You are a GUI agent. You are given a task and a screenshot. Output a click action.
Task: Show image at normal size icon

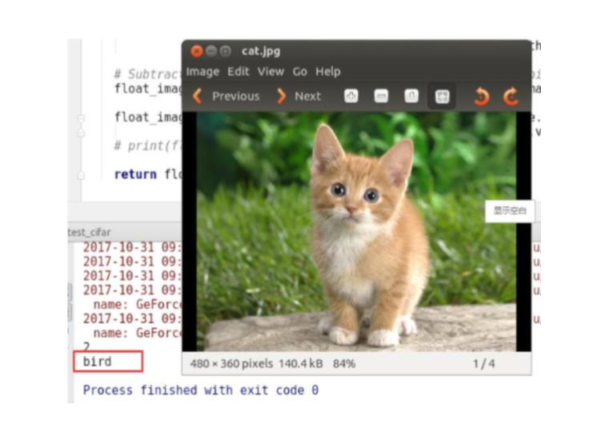click(x=411, y=96)
